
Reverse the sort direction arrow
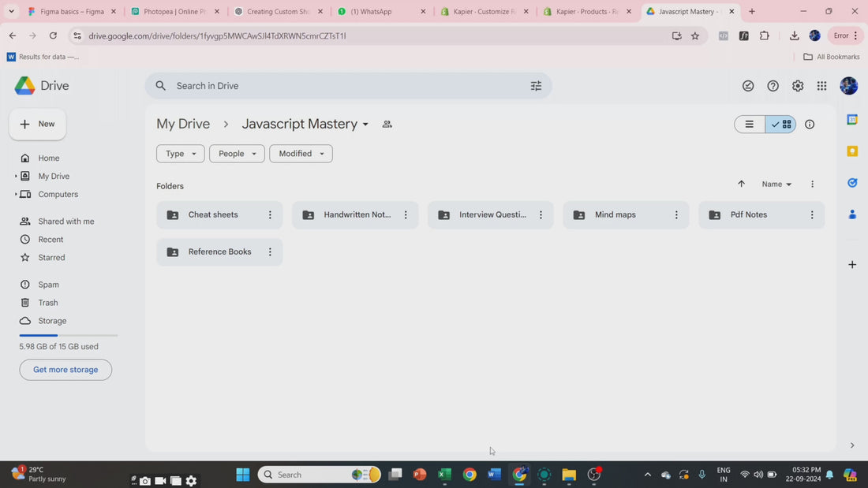[741, 184]
